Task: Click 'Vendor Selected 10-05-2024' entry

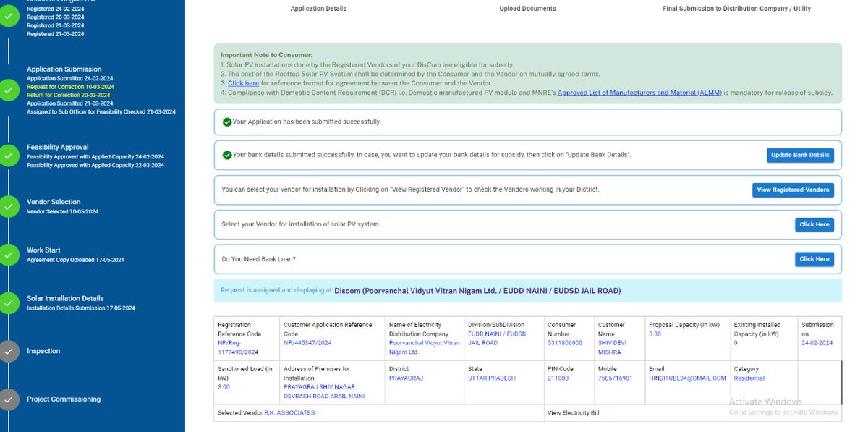Action: [62, 211]
